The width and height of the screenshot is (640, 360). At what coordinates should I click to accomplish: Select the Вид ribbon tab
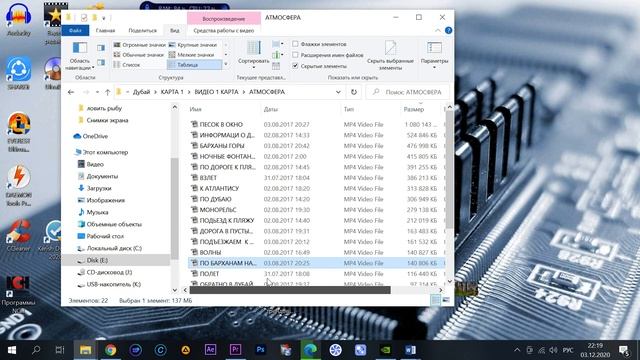tap(175, 31)
